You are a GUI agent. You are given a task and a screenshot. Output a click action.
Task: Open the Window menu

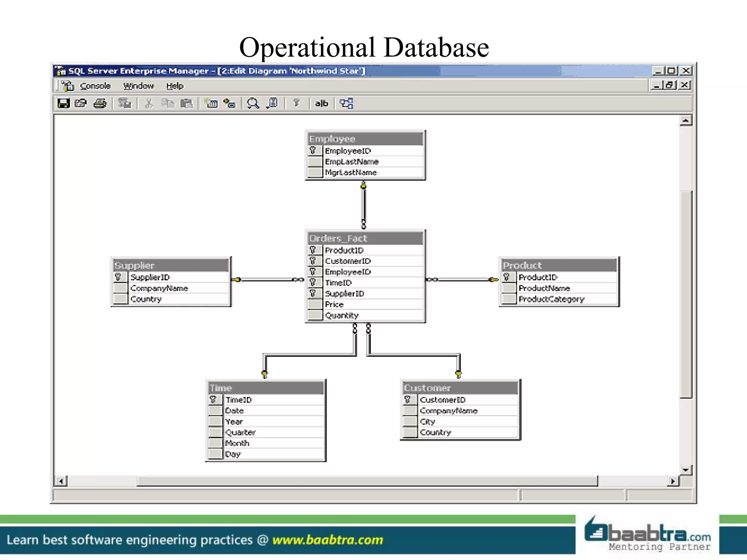[139, 86]
